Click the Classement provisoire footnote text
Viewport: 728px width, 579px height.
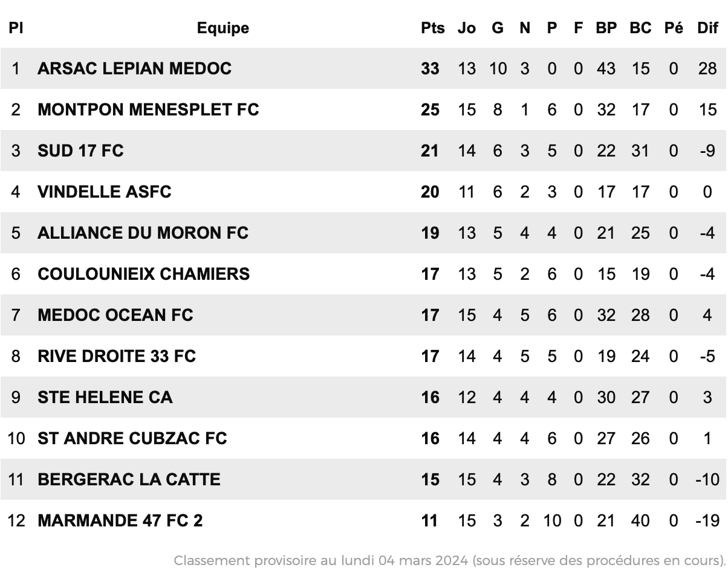(450, 560)
